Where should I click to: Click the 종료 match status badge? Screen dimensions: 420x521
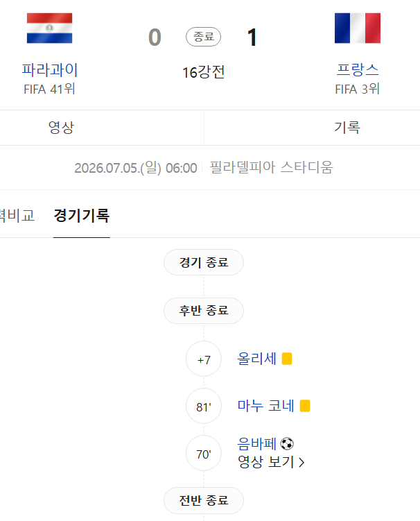pos(204,37)
